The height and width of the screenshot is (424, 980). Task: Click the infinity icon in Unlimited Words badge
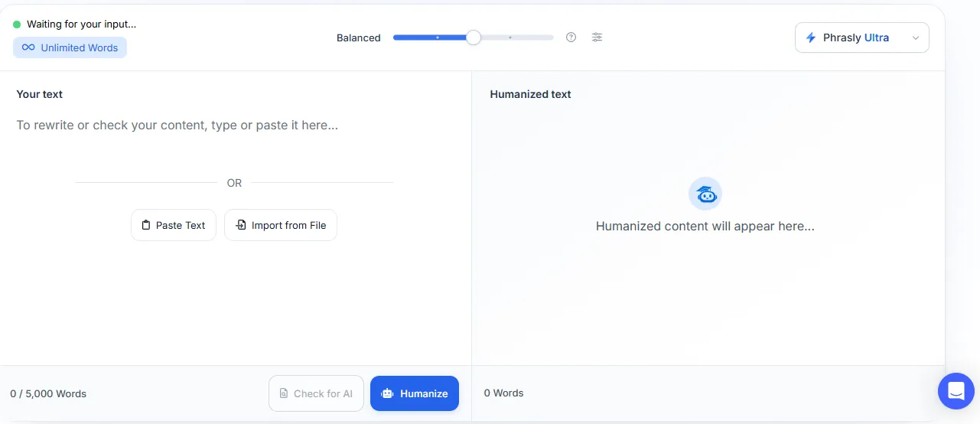[28, 47]
